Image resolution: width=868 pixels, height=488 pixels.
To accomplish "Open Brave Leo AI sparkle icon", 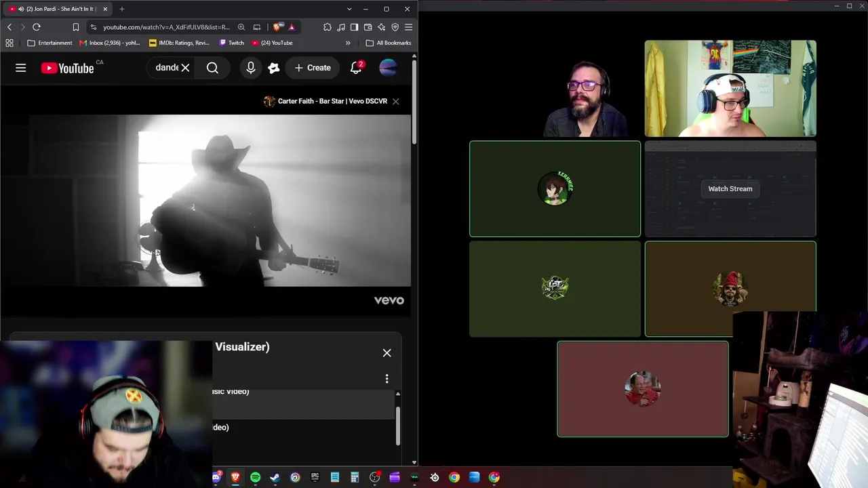I will (381, 27).
